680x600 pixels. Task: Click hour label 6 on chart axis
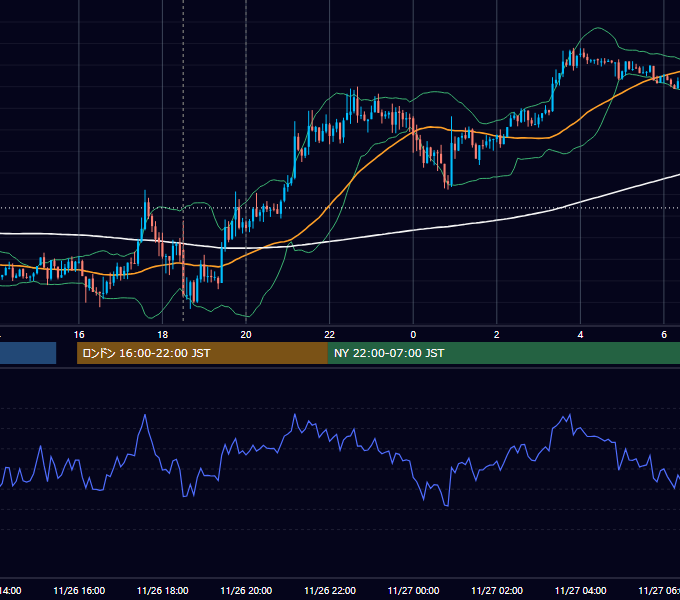click(664, 335)
